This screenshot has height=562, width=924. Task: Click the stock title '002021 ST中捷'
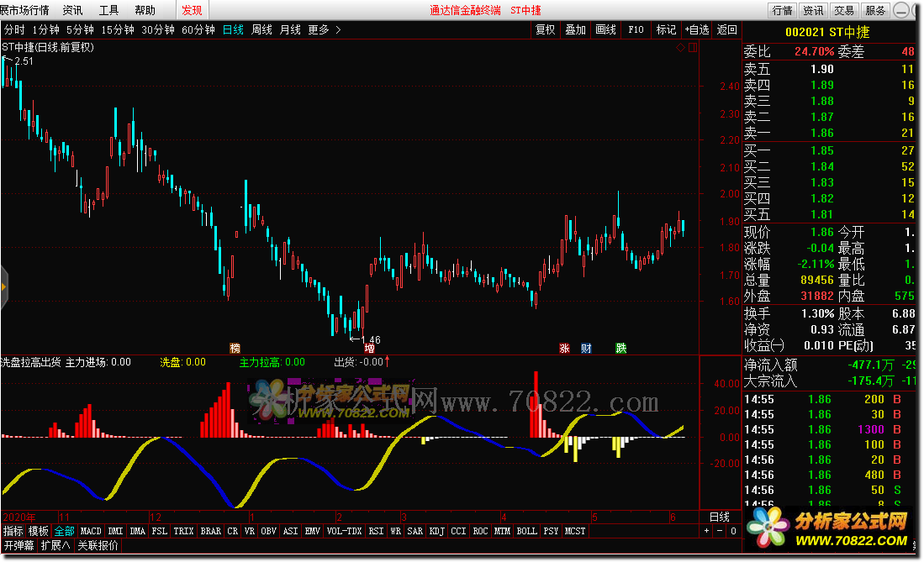(827, 33)
